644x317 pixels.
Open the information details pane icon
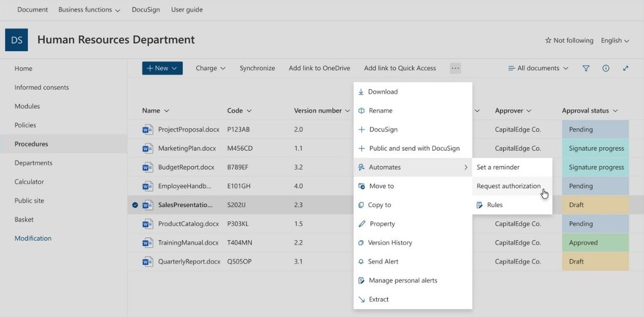[606, 68]
